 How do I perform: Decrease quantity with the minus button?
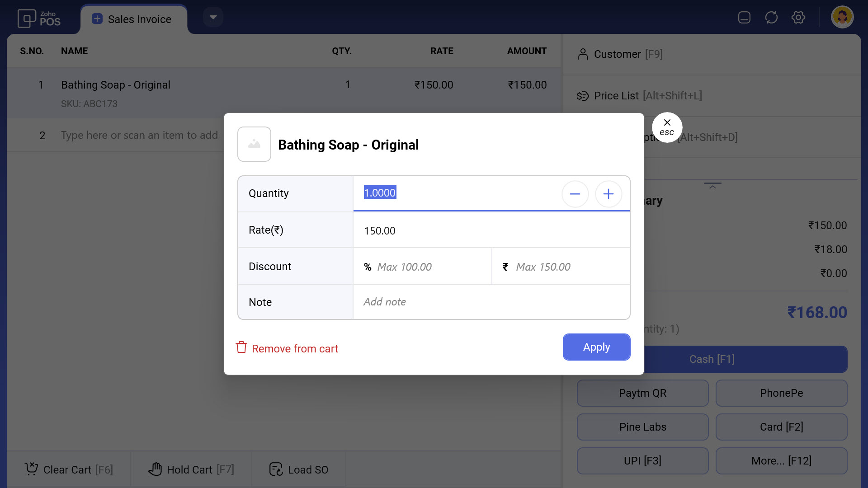pos(575,194)
